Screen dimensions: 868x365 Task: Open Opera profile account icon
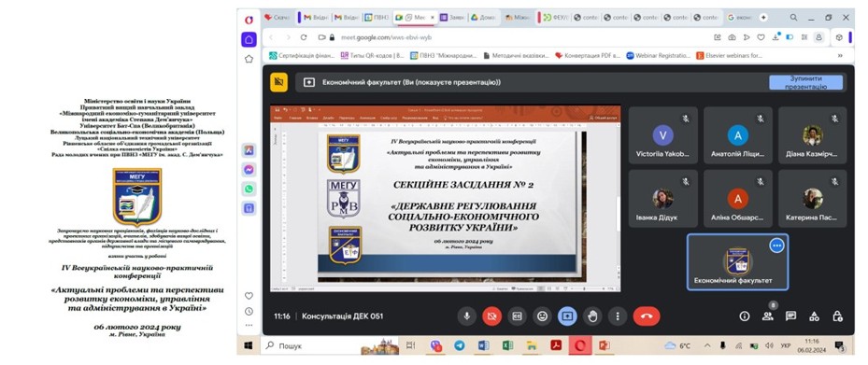[x=818, y=37]
